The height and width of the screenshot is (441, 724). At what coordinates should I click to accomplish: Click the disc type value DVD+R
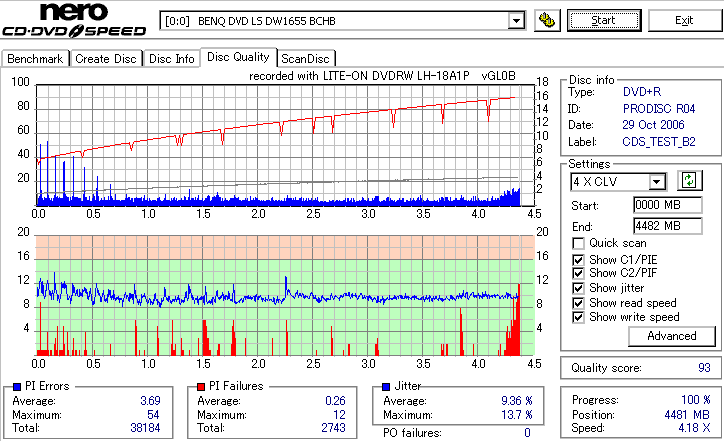642,92
